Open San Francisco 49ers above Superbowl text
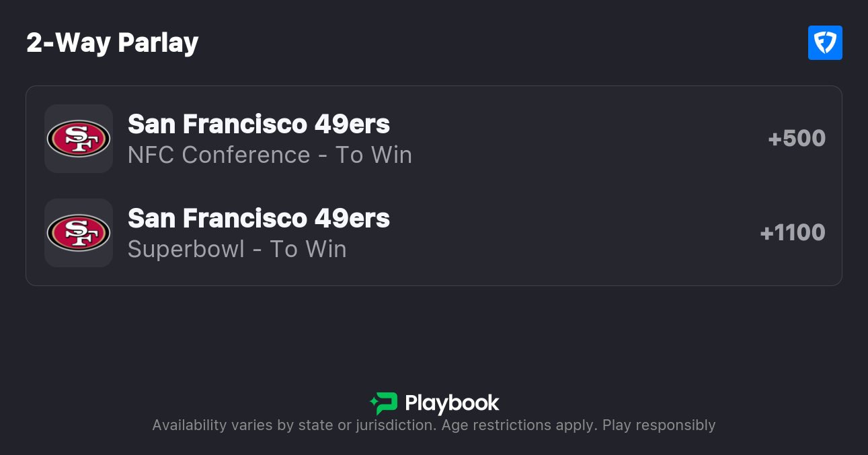Image resolution: width=868 pixels, height=455 pixels. [259, 218]
